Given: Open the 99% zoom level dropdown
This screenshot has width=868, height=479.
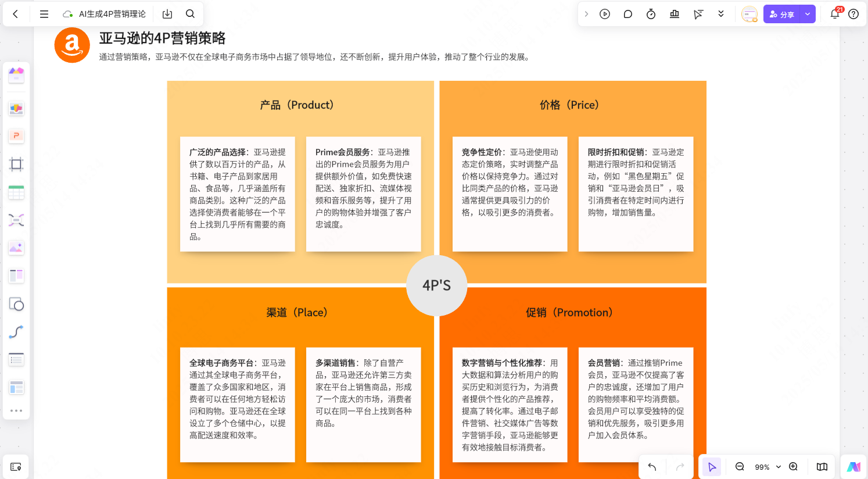Looking at the screenshot, I should coord(767,467).
